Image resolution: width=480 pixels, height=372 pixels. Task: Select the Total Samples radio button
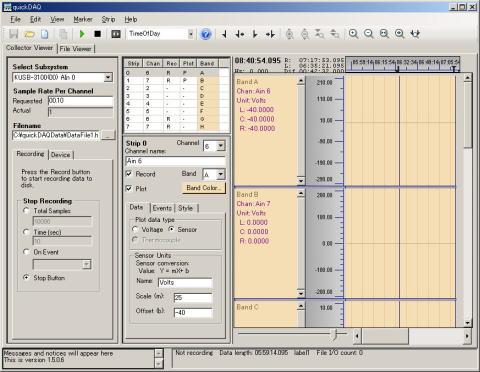[26, 211]
